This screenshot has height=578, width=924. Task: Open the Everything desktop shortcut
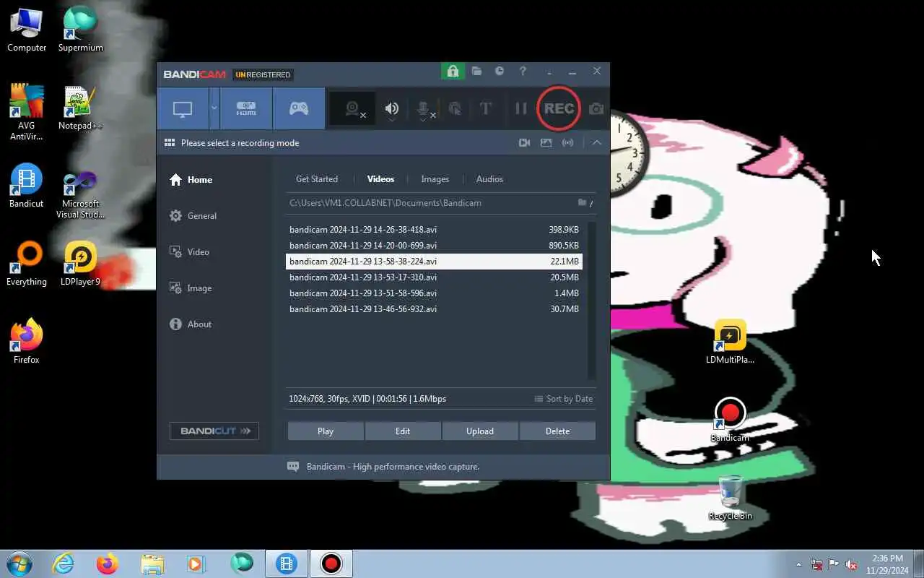(27, 264)
